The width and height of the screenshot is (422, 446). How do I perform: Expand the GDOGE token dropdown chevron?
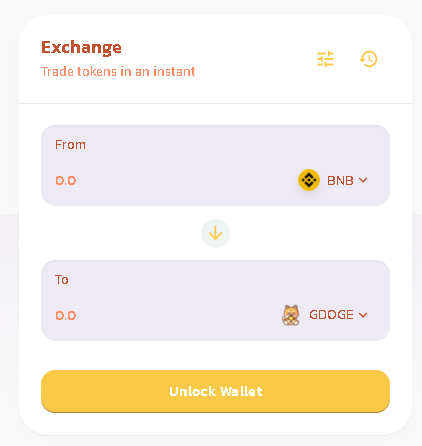(x=363, y=315)
